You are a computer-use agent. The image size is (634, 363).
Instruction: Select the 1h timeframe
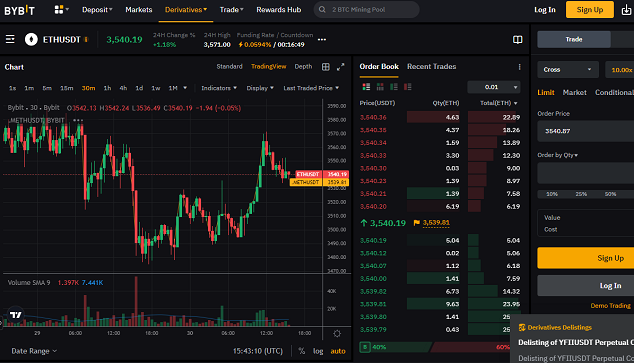(x=107, y=88)
